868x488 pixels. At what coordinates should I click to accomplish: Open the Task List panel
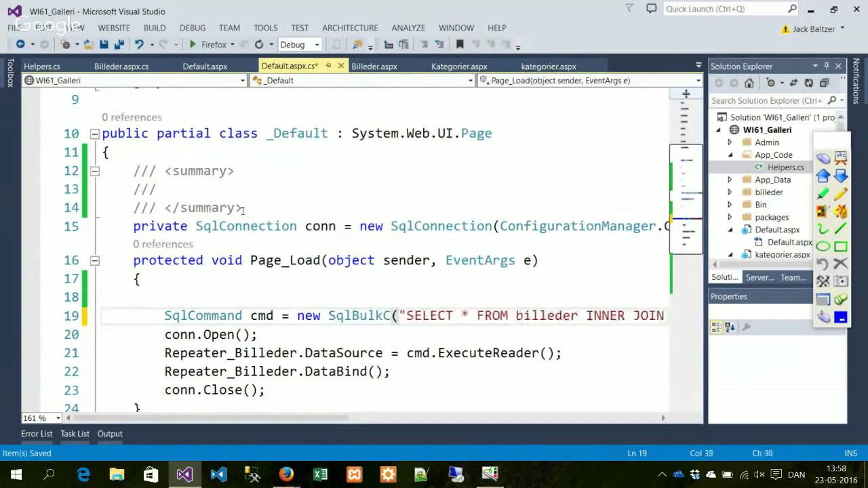click(75, 434)
